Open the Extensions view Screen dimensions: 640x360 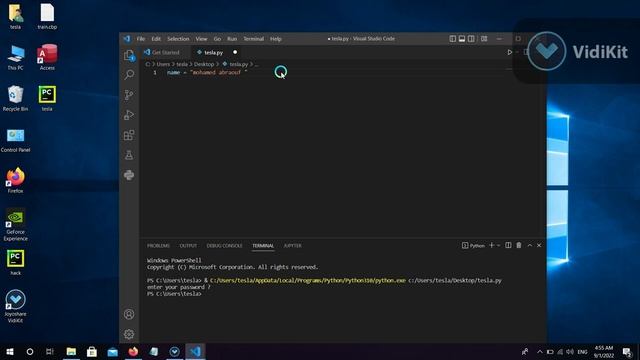tap(129, 135)
